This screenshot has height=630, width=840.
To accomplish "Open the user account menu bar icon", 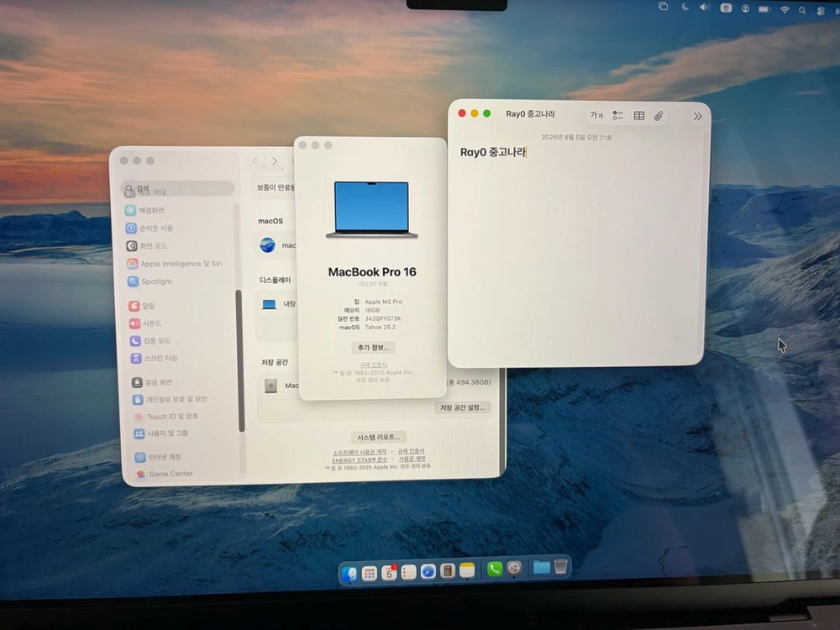I will (745, 8).
